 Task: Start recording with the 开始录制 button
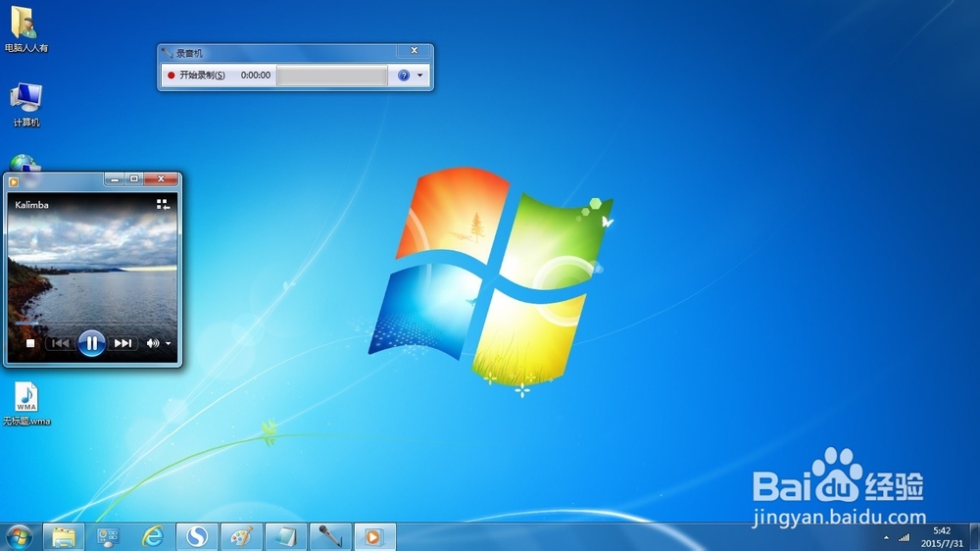(x=196, y=75)
